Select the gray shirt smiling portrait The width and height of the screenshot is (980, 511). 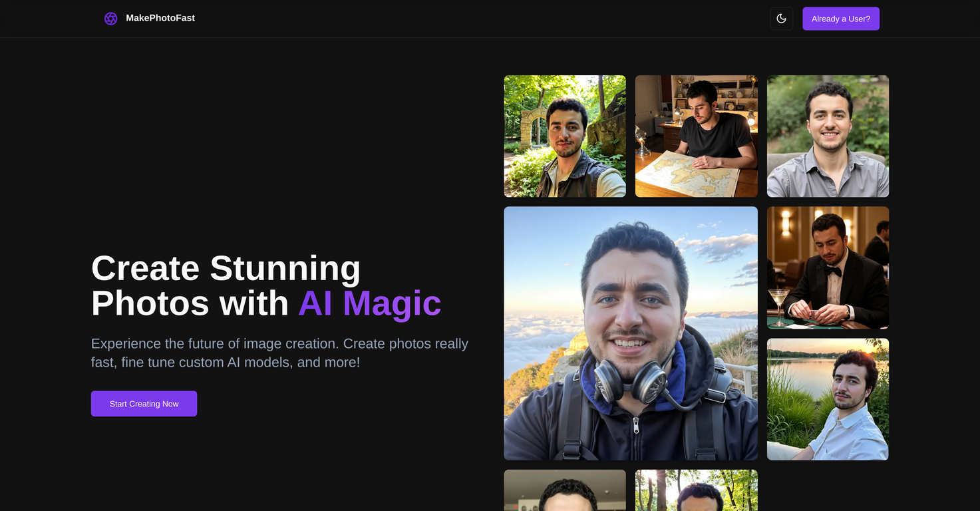tap(828, 136)
